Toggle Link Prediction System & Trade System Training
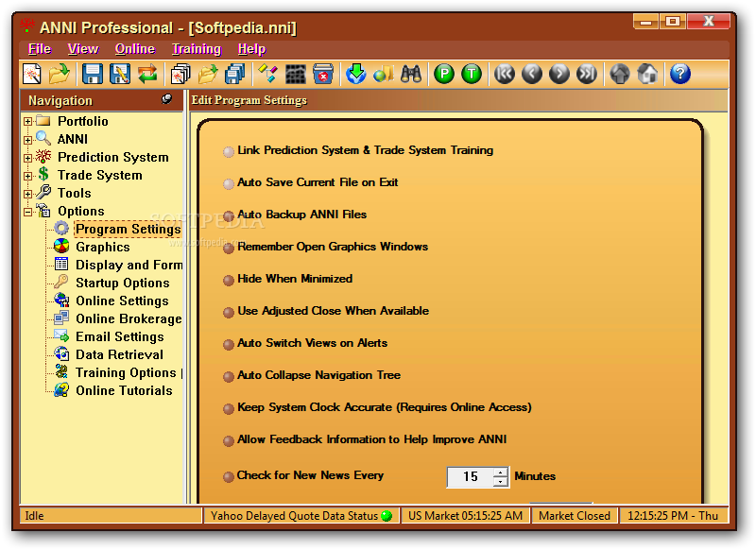 229,152
